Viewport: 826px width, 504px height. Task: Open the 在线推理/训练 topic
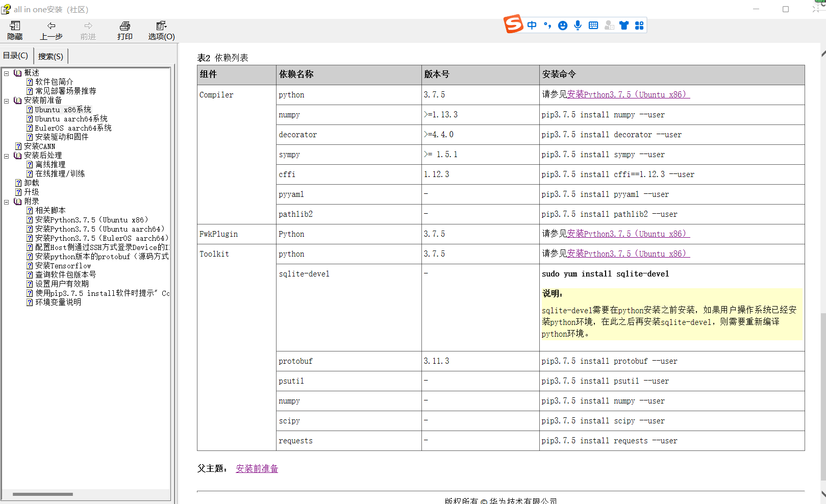coord(60,173)
